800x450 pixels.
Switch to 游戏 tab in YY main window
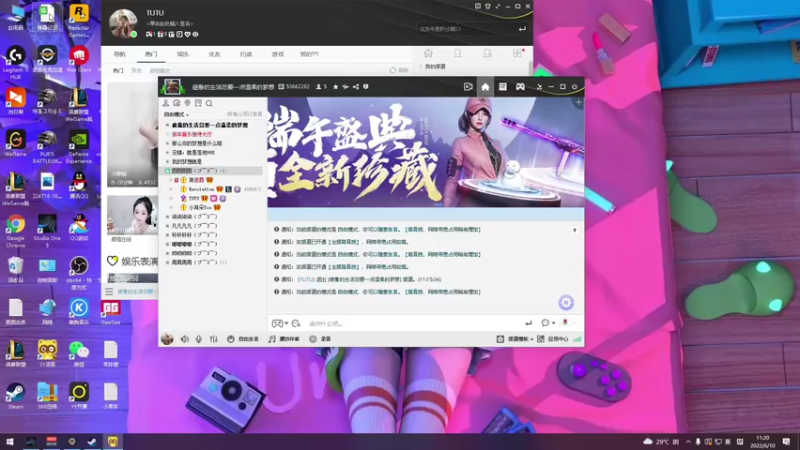pyautogui.click(x=278, y=54)
